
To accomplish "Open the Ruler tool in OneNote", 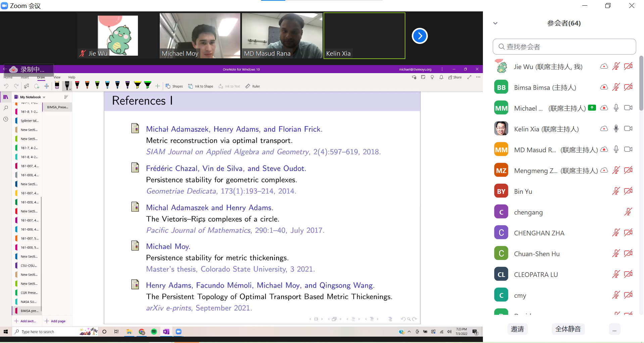I will click(253, 86).
